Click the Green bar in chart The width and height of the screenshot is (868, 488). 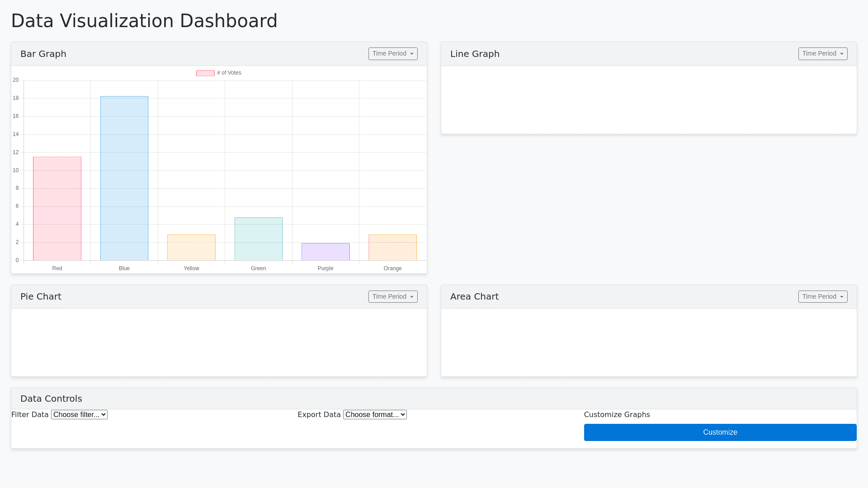click(x=258, y=239)
